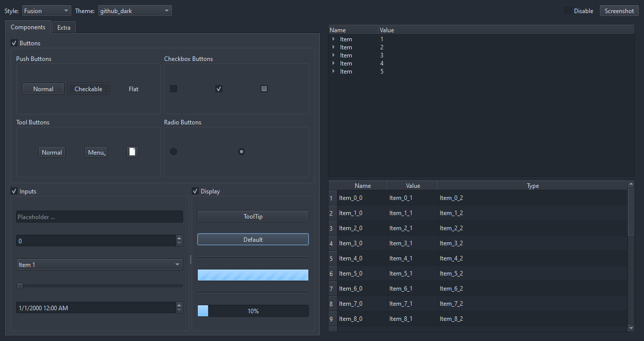Viewport: 644px width, 341px height.
Task: Open the Menu tool button's dropdown
Action: coord(96,152)
